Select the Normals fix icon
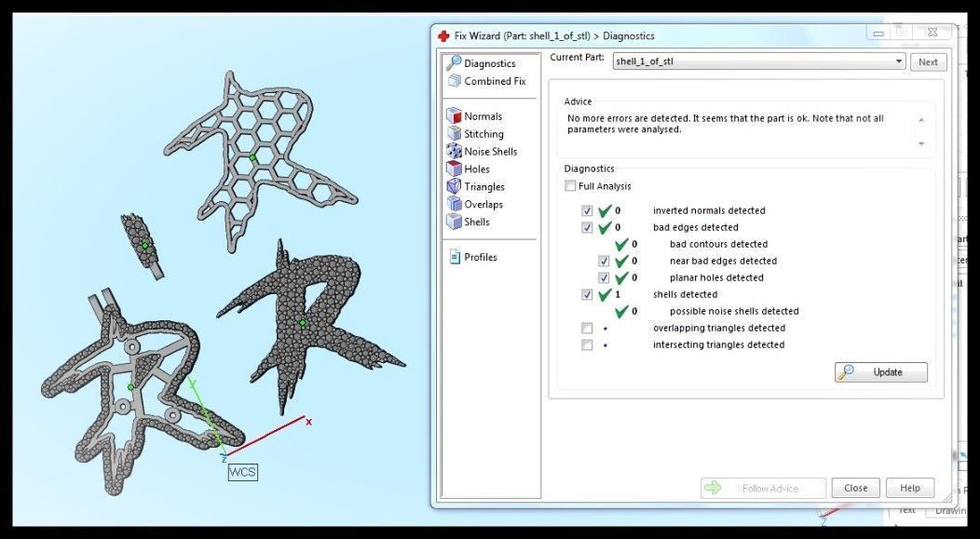Screen dimensions: 980x539 [x=454, y=116]
